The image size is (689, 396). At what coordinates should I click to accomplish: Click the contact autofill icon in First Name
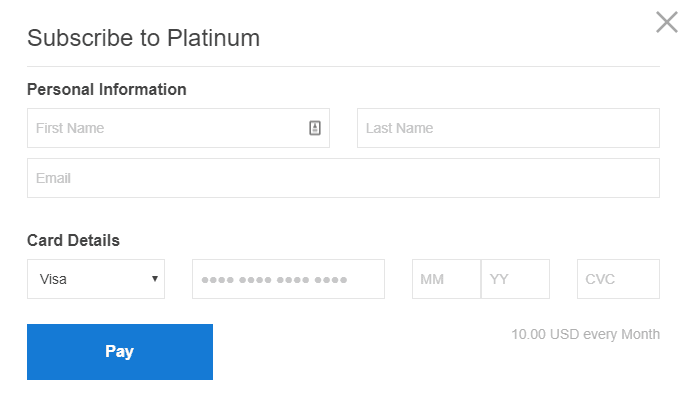click(315, 128)
